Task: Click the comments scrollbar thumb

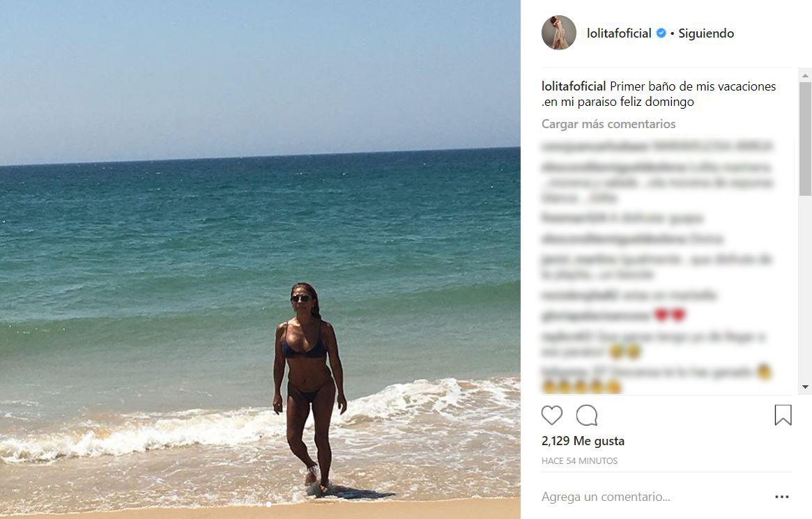Action: 805,139
